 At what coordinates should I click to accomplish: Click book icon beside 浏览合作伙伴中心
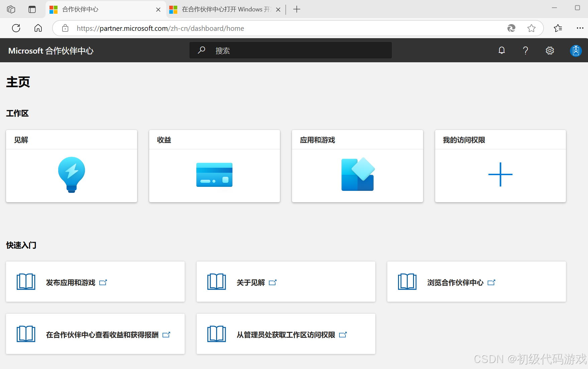click(x=407, y=282)
